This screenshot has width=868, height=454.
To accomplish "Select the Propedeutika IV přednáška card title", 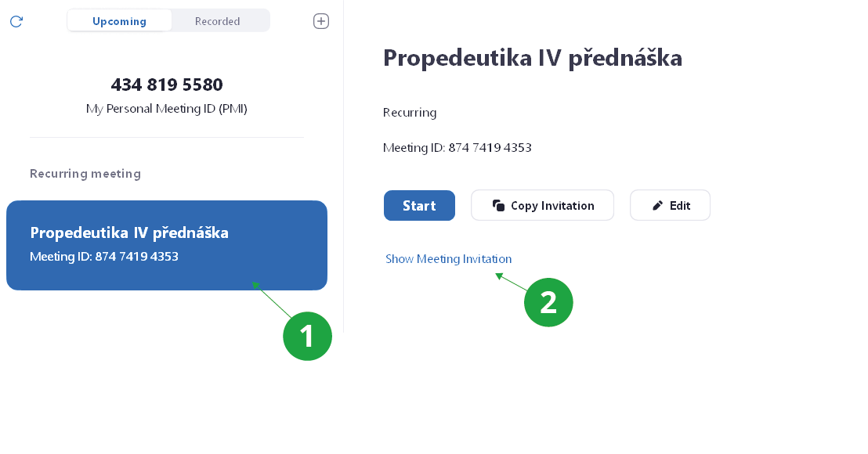I will pyautogui.click(x=129, y=232).
